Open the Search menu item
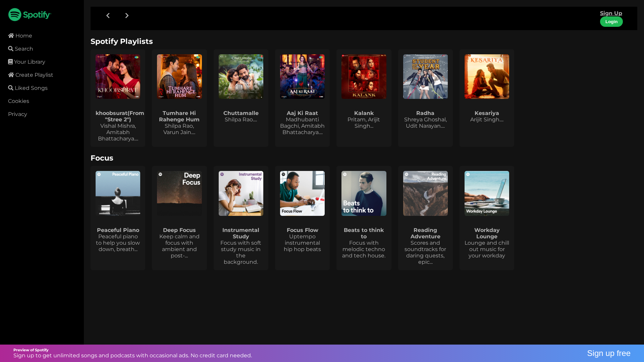 click(x=20, y=49)
